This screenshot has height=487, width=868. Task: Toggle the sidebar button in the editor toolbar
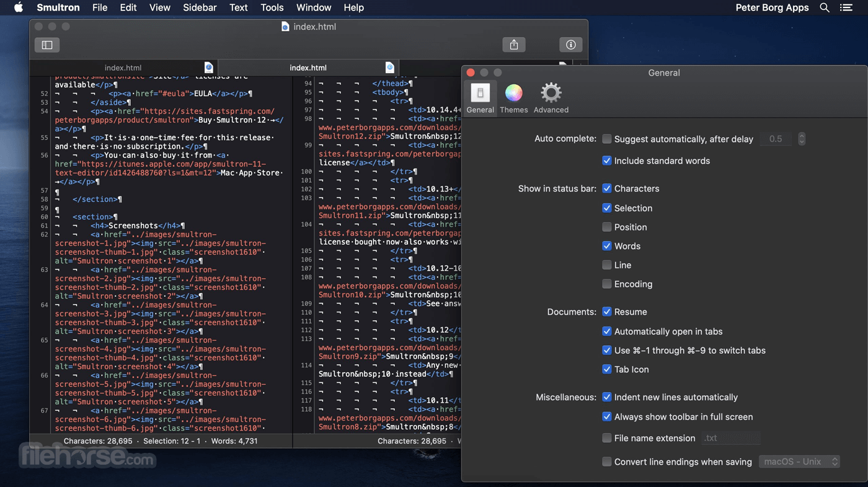pos(47,45)
